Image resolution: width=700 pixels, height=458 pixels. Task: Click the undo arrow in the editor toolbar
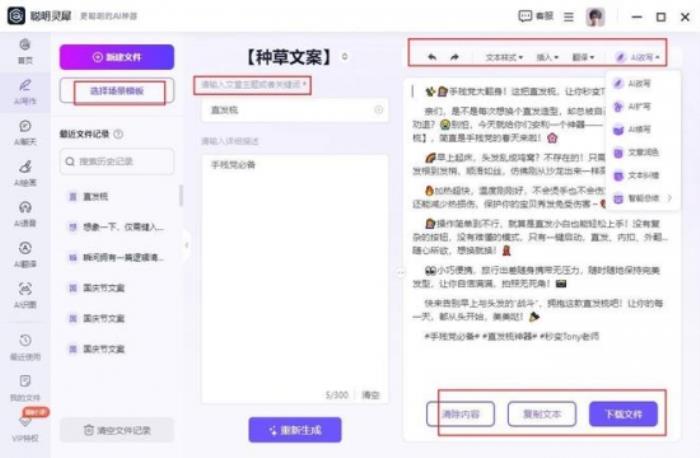pos(432,57)
